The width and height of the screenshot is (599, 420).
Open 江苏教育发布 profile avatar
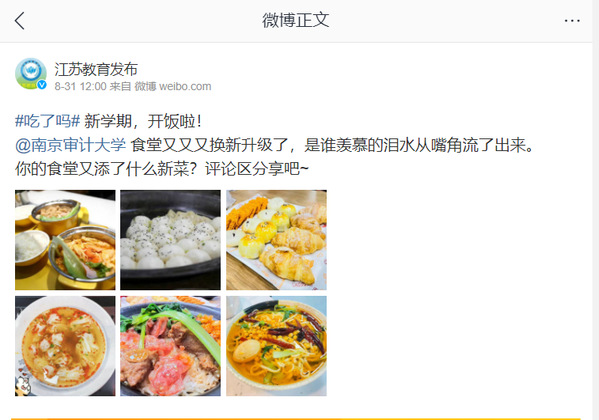click(x=31, y=74)
